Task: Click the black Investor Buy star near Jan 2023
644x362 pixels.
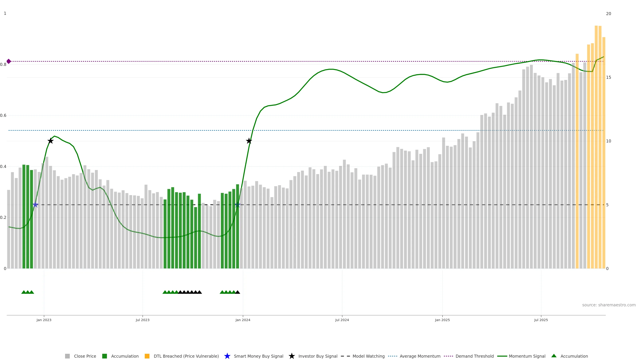Action: tap(50, 141)
